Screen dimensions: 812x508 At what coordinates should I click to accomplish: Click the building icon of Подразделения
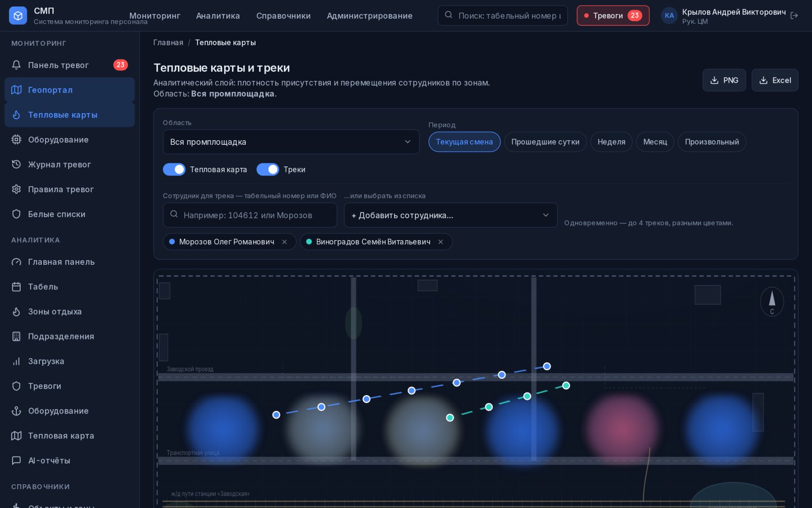[16, 336]
